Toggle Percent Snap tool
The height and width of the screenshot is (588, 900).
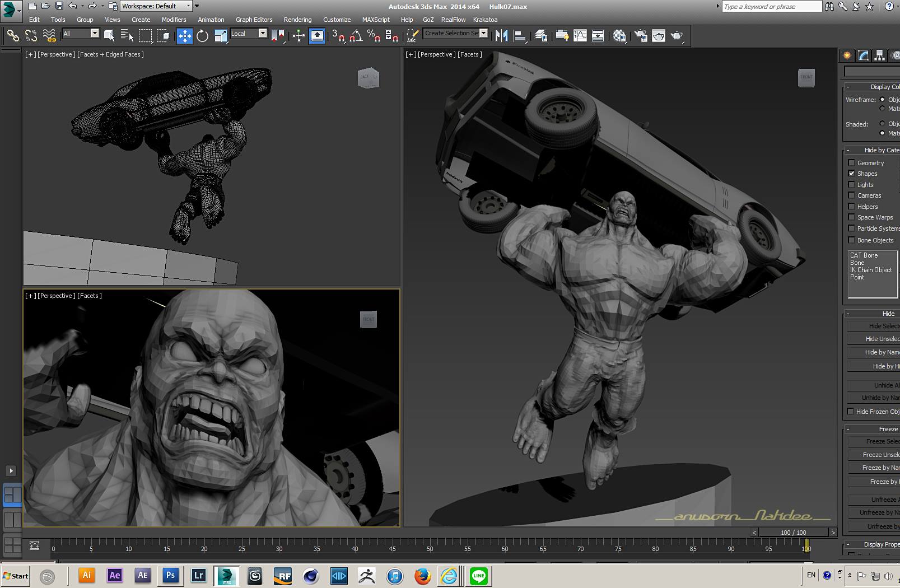point(374,36)
